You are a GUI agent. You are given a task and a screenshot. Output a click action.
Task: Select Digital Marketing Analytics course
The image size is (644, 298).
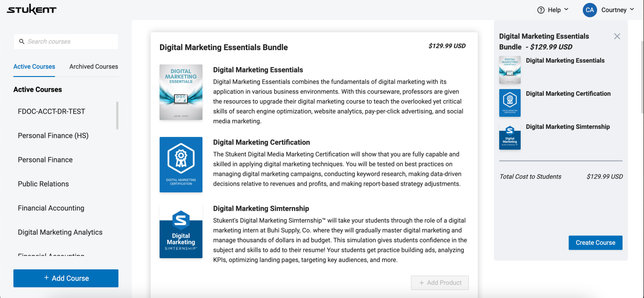(x=60, y=232)
